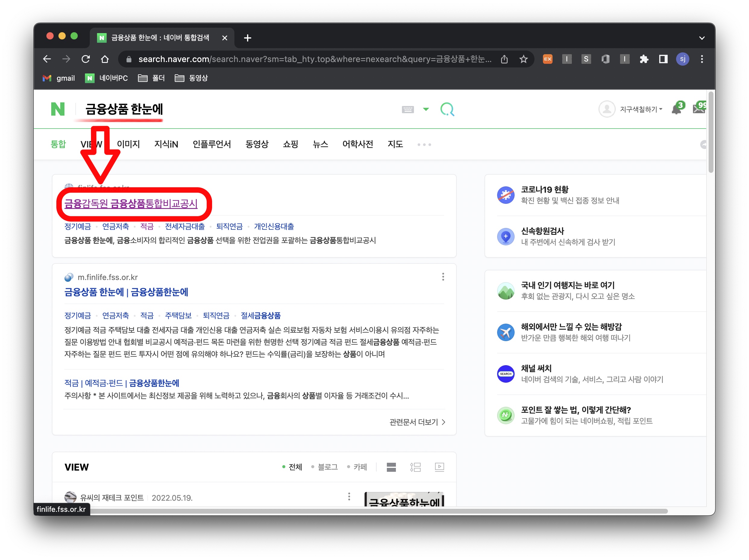
Task: Expand 관련문서 더보기
Action: tap(417, 422)
